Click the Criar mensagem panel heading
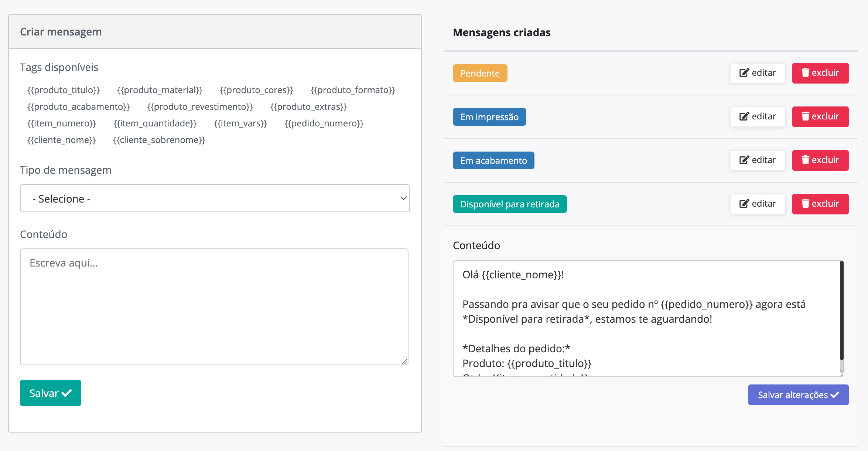The height and width of the screenshot is (451, 868). click(x=61, y=32)
